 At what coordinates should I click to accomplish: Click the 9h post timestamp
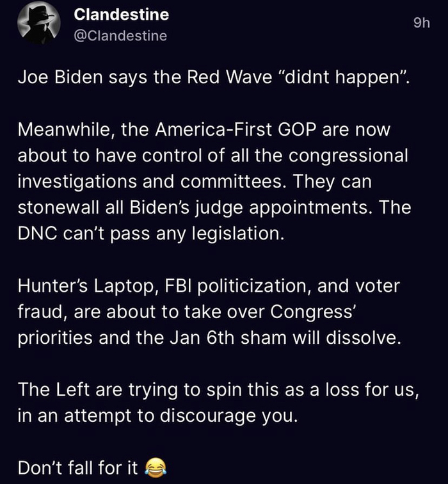pyautogui.click(x=421, y=24)
